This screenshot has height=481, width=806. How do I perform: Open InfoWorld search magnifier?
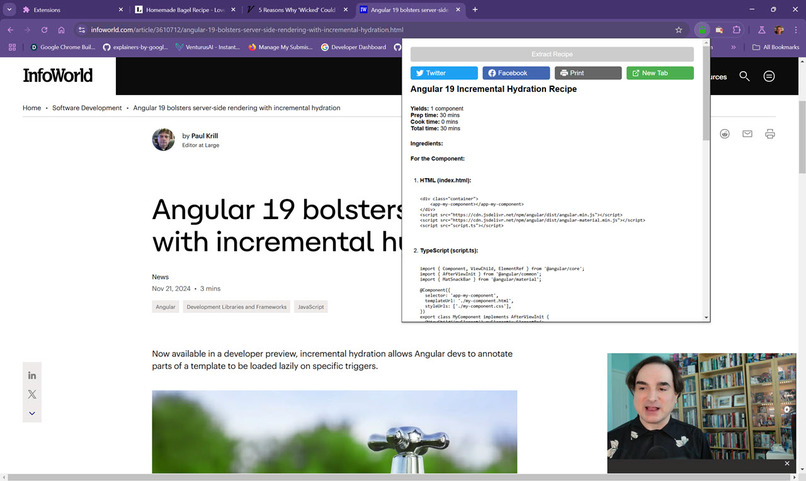(744, 76)
